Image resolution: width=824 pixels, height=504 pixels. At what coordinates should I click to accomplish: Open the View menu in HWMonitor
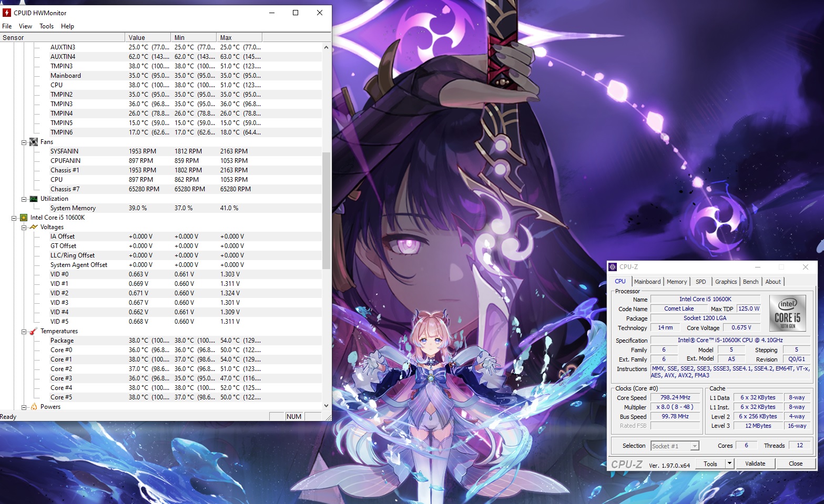25,26
